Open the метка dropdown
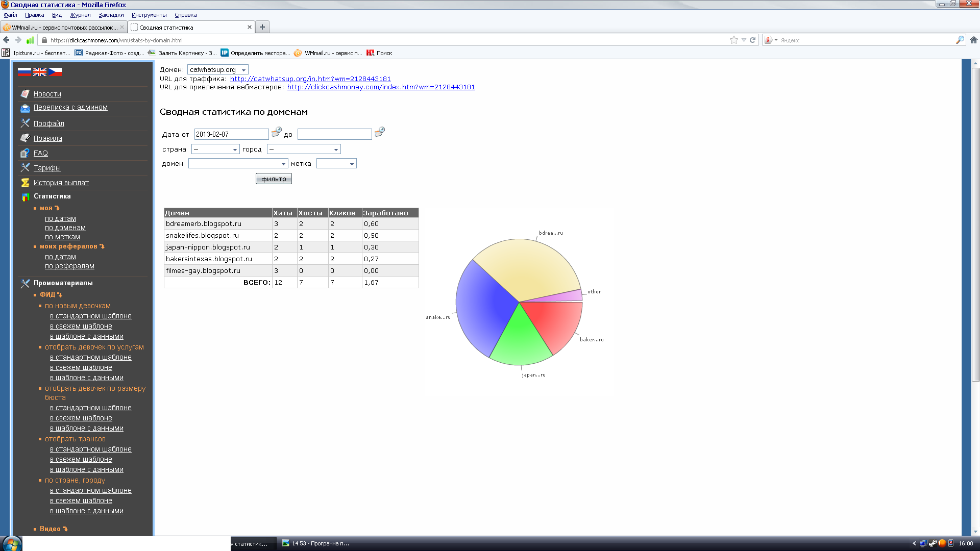Viewport: 980px width, 551px height. coord(336,163)
